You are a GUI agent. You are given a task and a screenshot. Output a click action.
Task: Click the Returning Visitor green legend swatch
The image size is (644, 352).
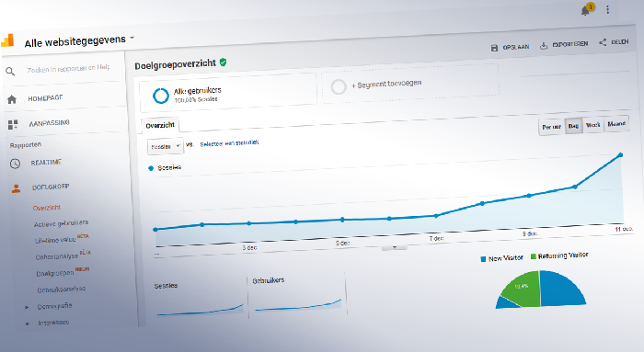pos(534,256)
